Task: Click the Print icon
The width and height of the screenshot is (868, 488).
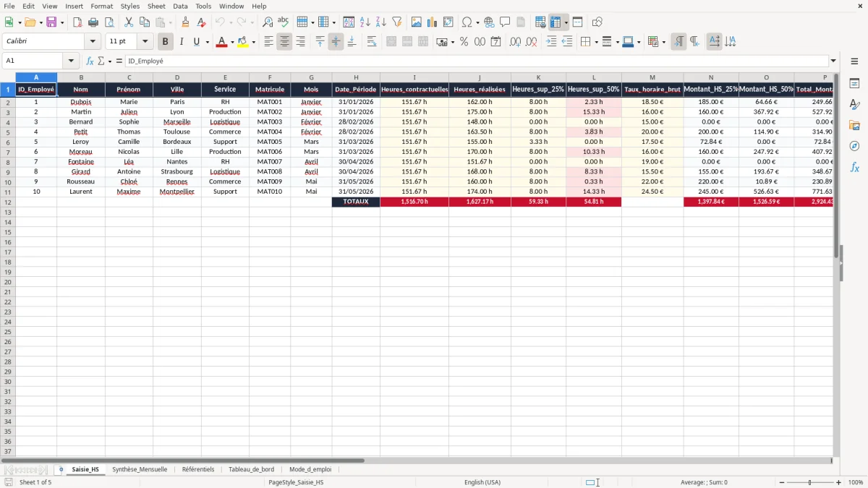Action: coord(93,22)
